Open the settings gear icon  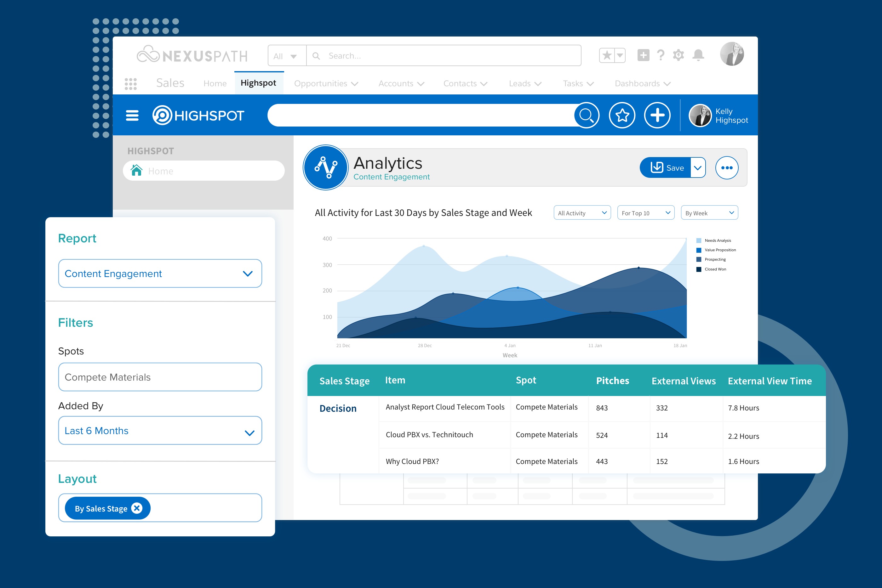click(x=679, y=55)
